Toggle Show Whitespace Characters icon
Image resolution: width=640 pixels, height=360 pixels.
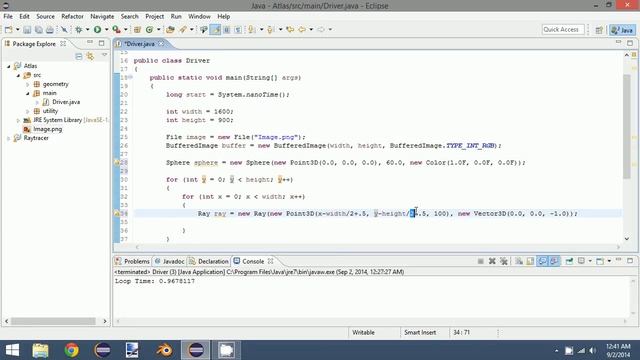click(x=238, y=29)
